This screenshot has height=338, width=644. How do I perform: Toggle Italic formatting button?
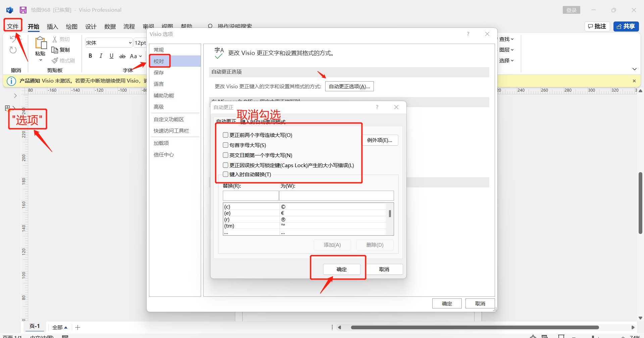pyautogui.click(x=101, y=56)
